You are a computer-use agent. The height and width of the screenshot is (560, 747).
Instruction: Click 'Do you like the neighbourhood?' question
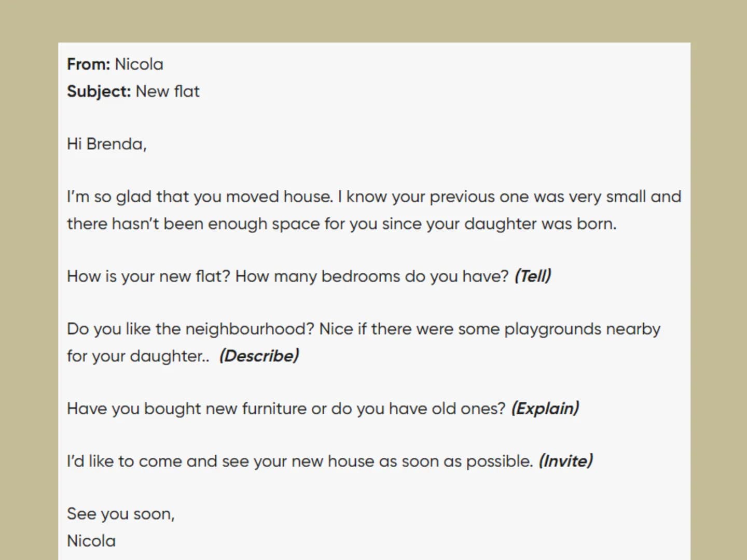[190, 329]
